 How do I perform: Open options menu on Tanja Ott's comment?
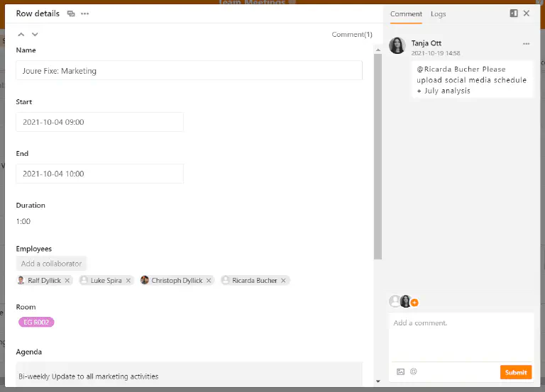[x=526, y=44]
